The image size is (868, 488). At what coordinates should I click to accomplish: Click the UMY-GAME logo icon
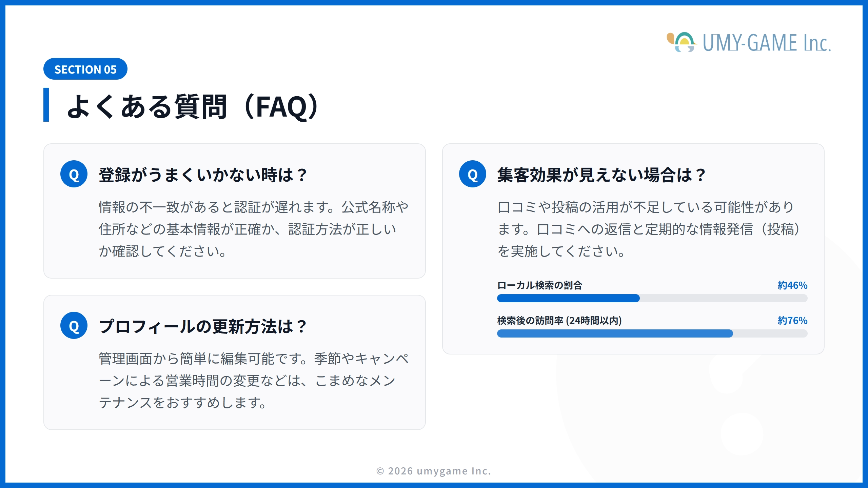pos(682,42)
